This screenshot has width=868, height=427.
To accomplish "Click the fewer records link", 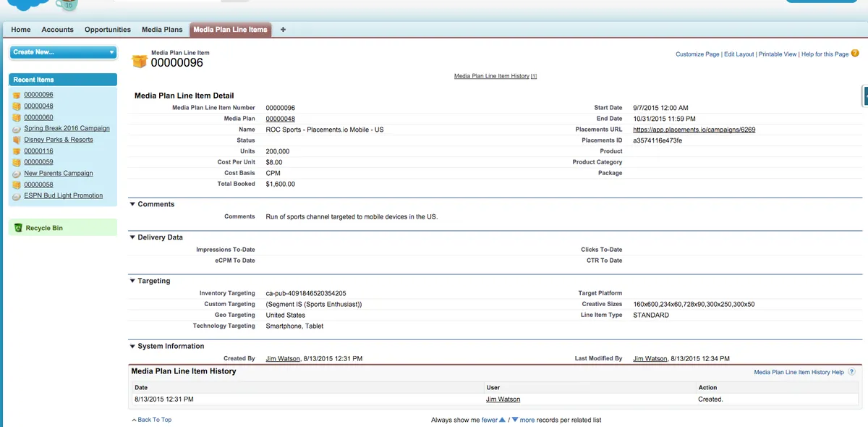I will coord(490,420).
